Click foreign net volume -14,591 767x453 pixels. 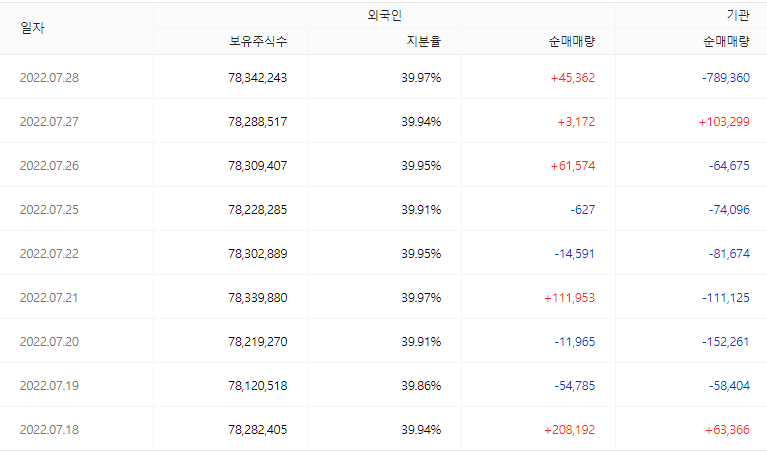click(x=575, y=254)
